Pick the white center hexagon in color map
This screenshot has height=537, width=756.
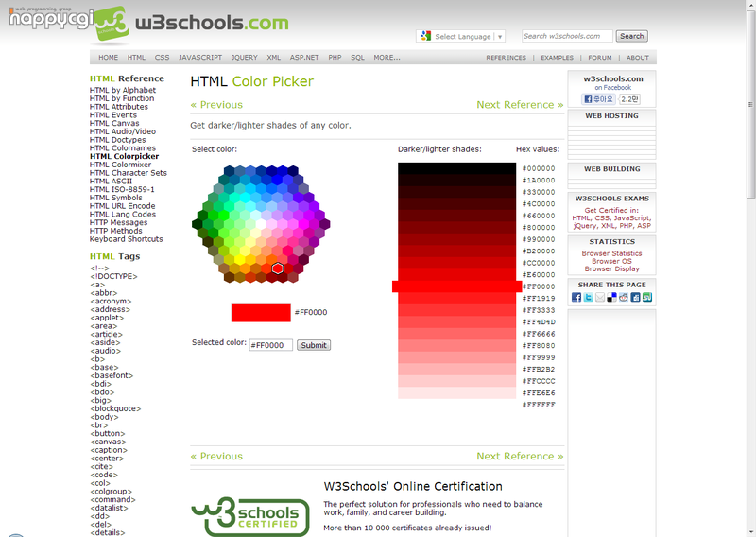261,224
